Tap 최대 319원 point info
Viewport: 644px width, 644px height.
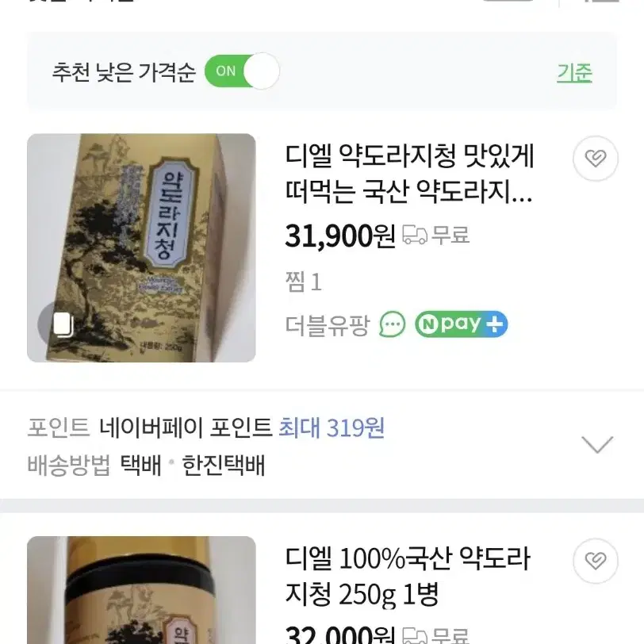click(x=332, y=428)
